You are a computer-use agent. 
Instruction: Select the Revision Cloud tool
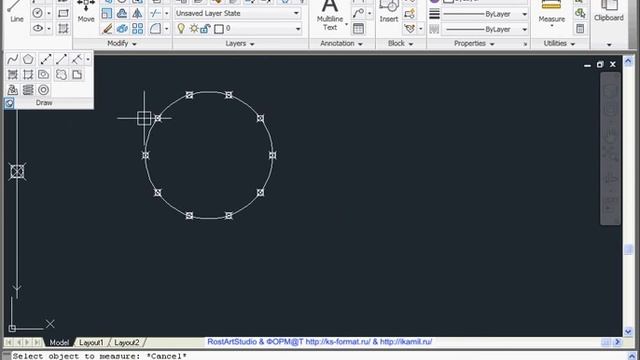pos(61,74)
